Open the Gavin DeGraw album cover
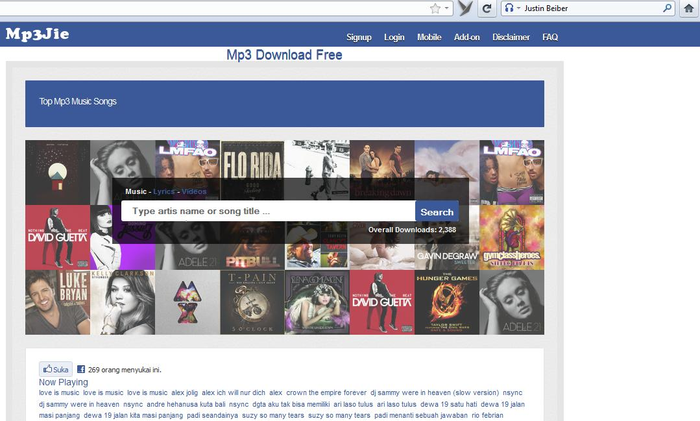 pos(447,257)
